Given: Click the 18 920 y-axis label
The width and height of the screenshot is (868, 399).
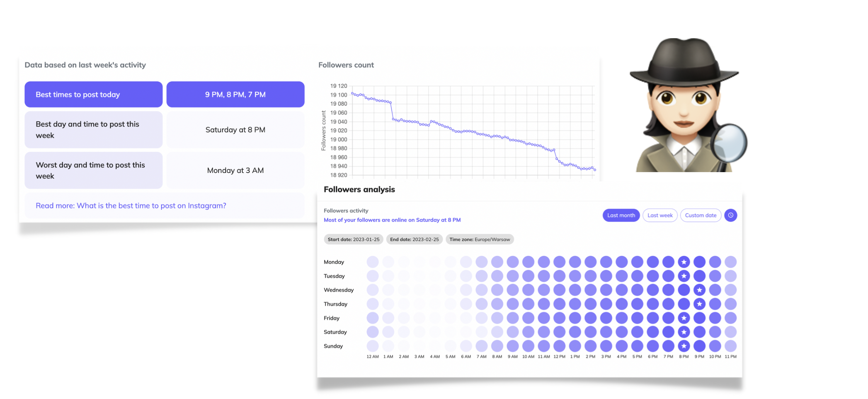Looking at the screenshot, I should coord(338,175).
